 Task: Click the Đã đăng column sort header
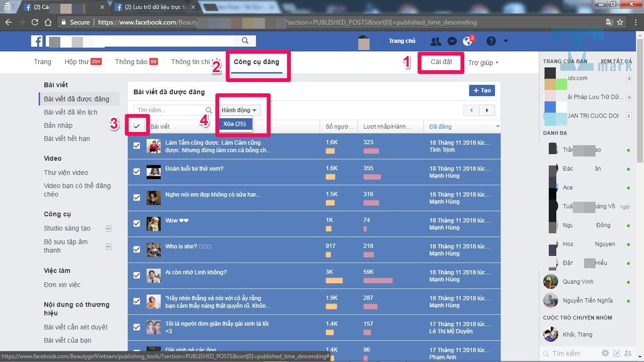tap(440, 126)
